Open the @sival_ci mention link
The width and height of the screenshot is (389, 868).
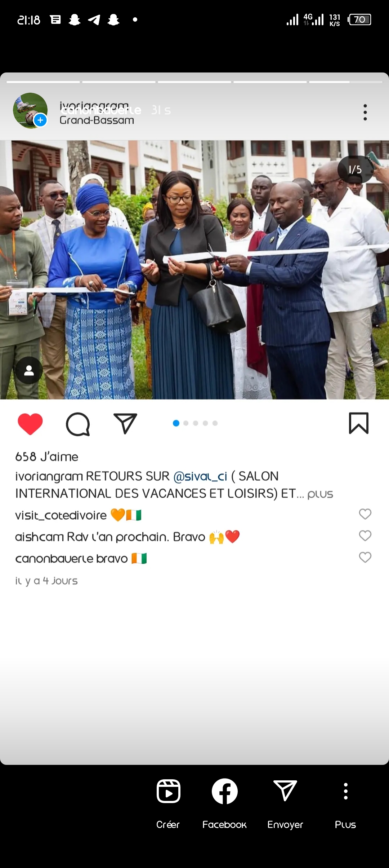200,477
